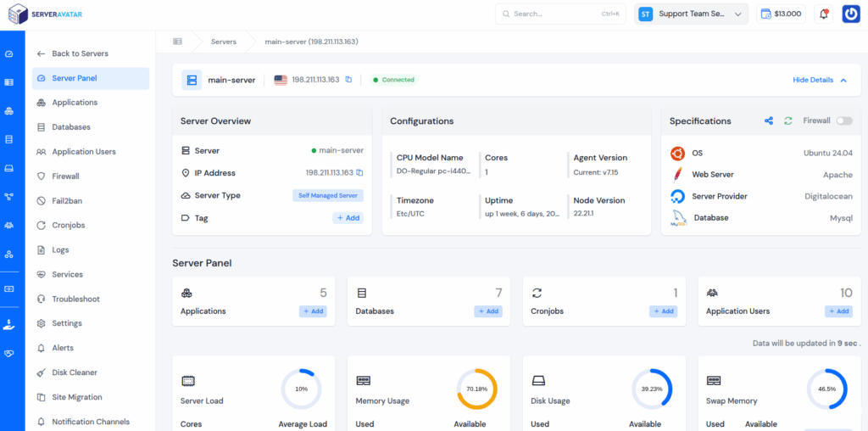Click the ServerAvatar logo
868x431 pixels.
coord(47,14)
